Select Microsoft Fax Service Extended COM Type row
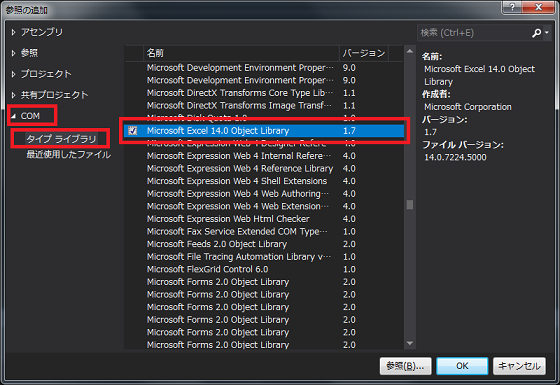560x385 pixels. (x=264, y=231)
